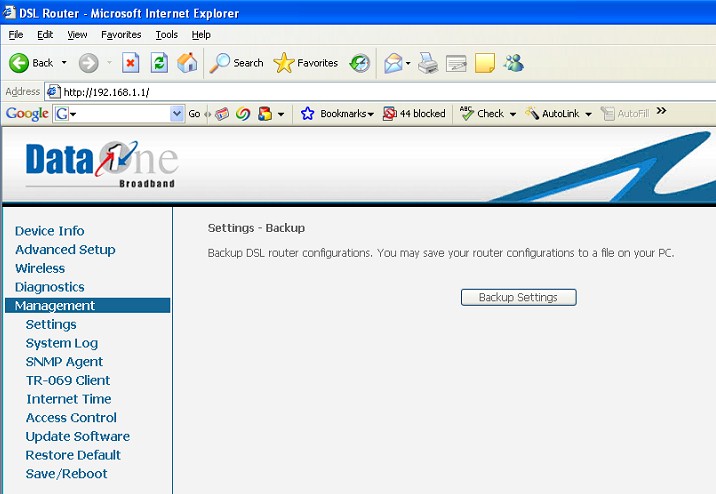716x494 pixels.
Task: Open Advanced Setup section
Action: tap(65, 250)
